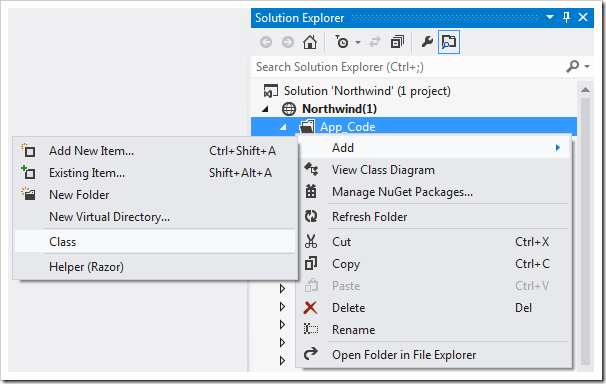Viewport: 606px width, 384px height.
Task: Click the Existing Item icon
Action: (x=28, y=172)
